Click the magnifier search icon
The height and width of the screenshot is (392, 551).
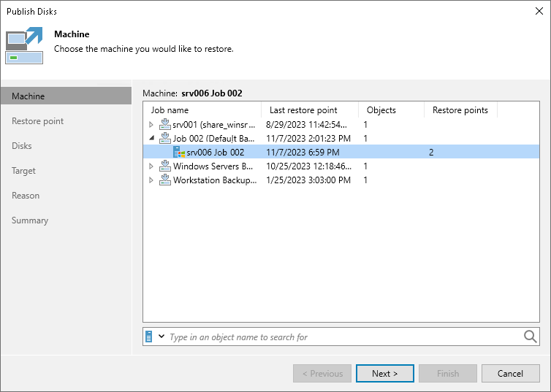pos(530,337)
